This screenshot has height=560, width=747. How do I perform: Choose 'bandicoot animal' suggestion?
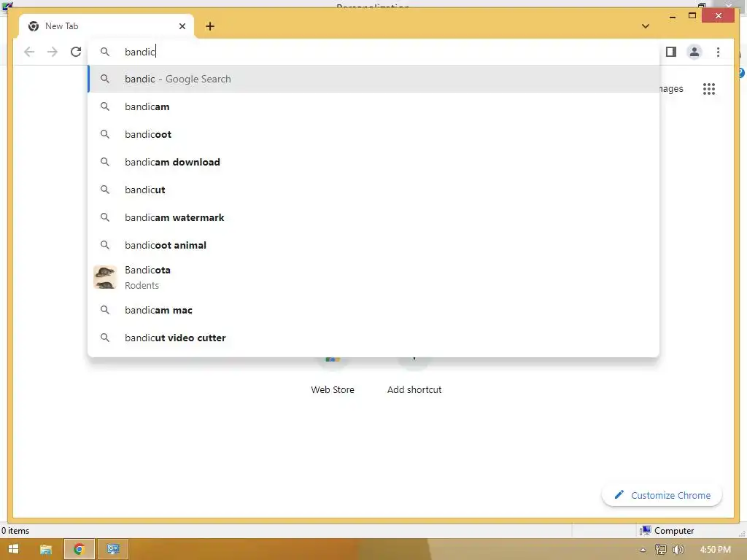coord(374,245)
